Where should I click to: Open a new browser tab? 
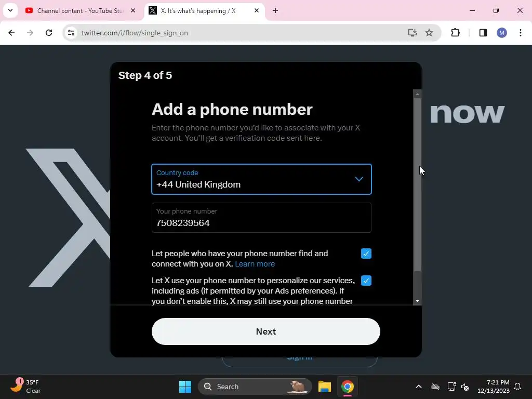[275, 10]
